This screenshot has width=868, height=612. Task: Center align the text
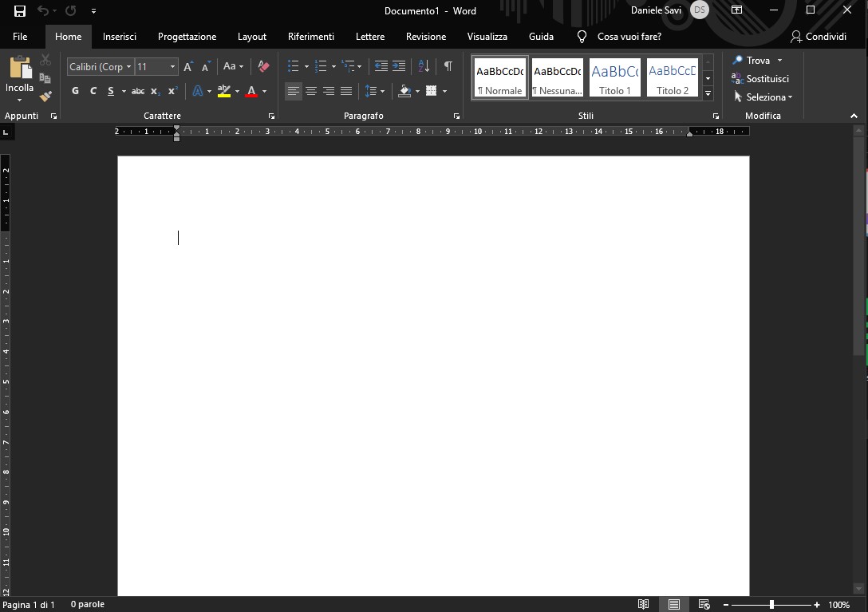311,91
